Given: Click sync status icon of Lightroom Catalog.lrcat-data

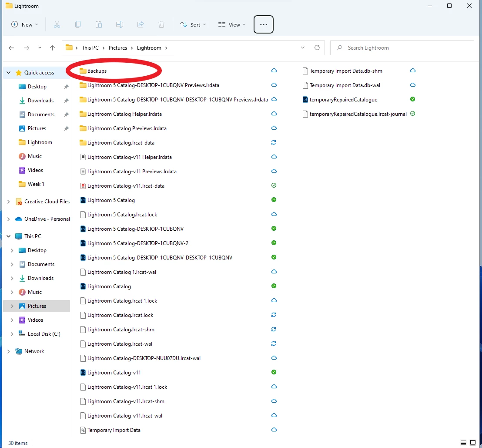Looking at the screenshot, I should tap(274, 142).
